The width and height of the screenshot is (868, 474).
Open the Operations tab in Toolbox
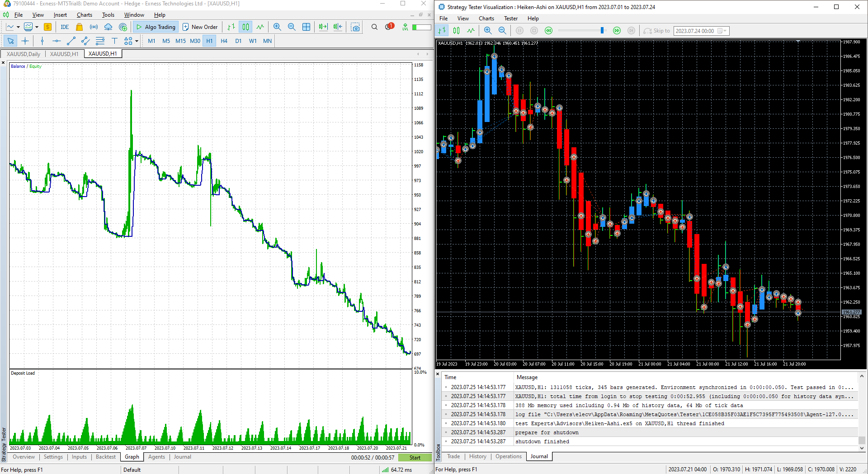[x=509, y=456]
